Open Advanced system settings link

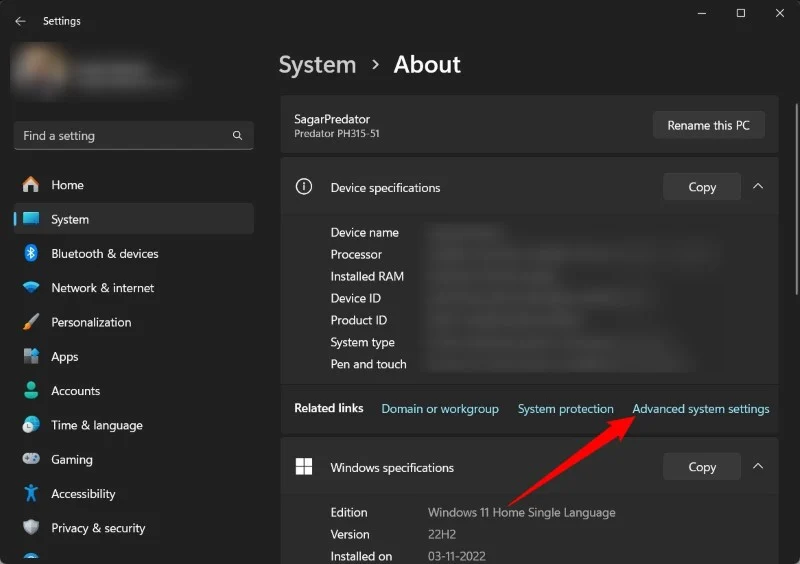pyautogui.click(x=700, y=409)
